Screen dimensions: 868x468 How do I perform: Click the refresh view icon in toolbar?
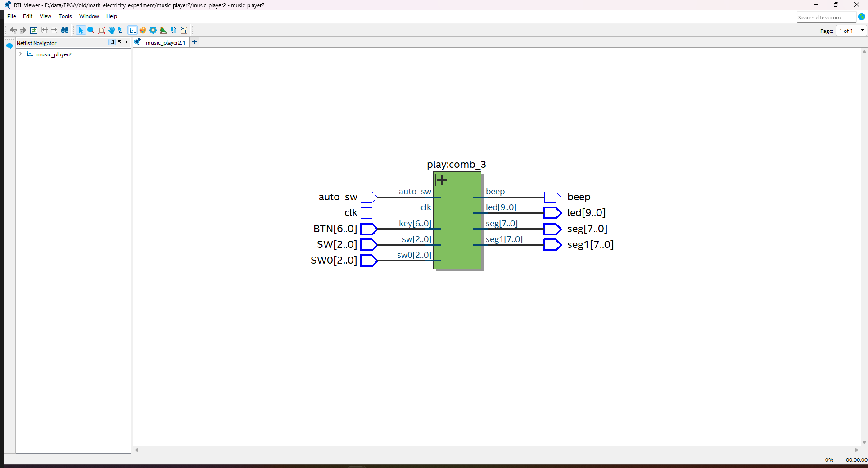tap(34, 30)
